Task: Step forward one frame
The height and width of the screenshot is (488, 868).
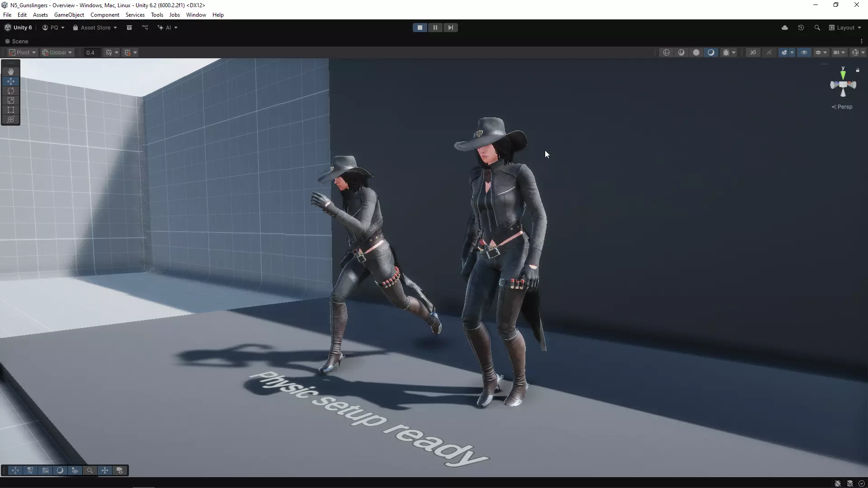Action: pyautogui.click(x=451, y=28)
